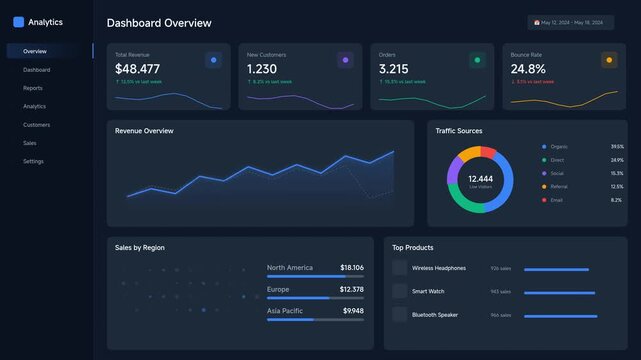Image resolution: width=641 pixels, height=360 pixels.
Task: Click the Bounce Rate card orange icon
Action: pyautogui.click(x=609, y=60)
